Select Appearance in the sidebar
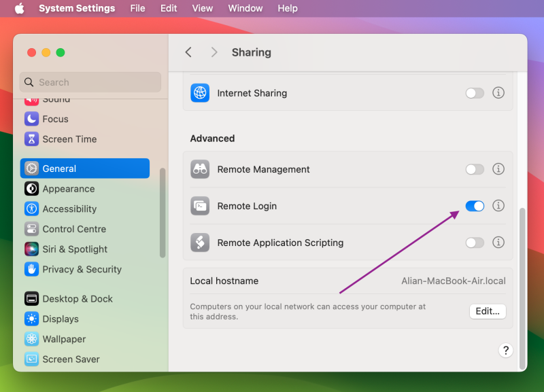 85,189
